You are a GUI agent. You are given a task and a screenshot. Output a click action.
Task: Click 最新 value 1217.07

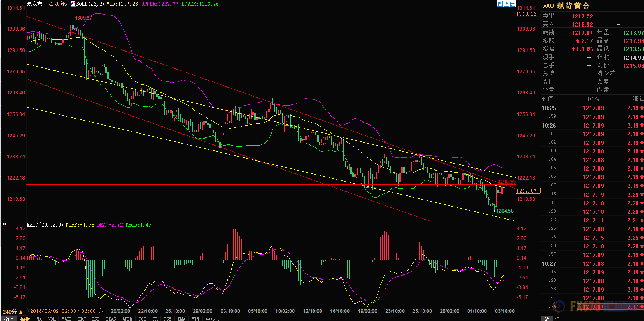click(582, 33)
